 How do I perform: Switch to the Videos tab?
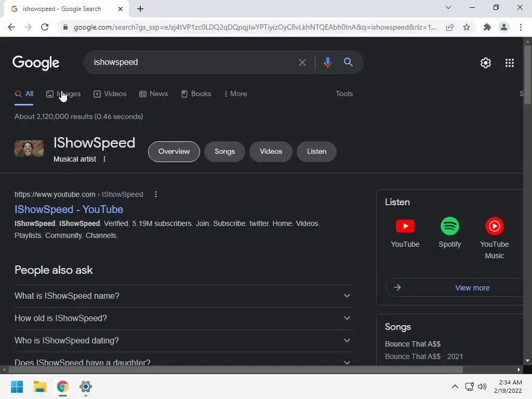tap(110, 94)
